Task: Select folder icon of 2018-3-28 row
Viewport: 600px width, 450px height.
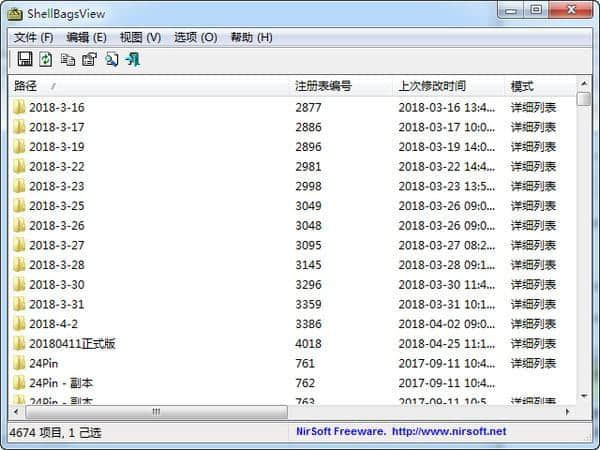Action: (x=19, y=265)
